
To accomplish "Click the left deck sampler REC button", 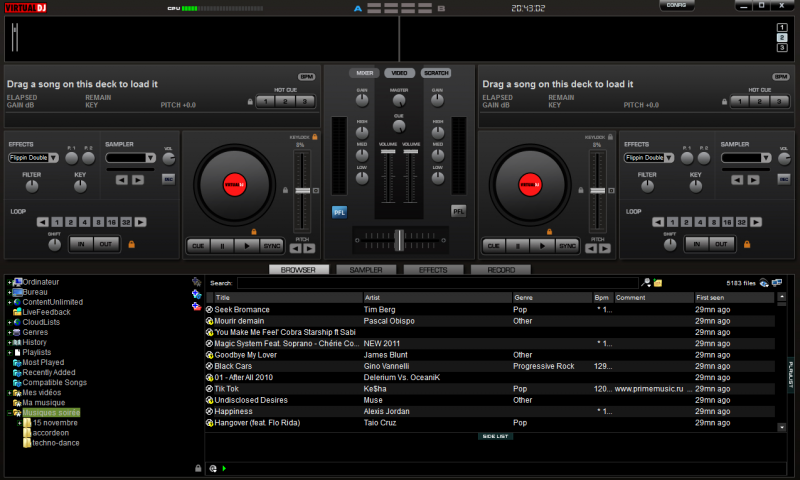I will (x=168, y=179).
